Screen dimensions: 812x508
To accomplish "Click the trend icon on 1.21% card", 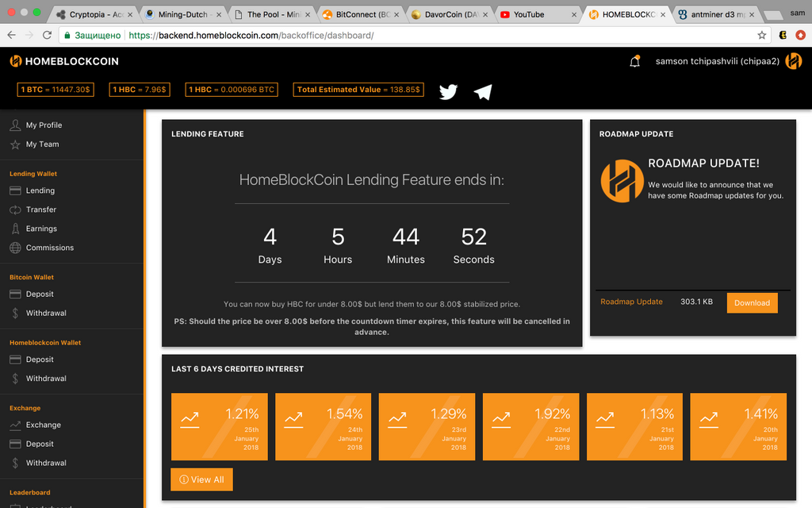I will tap(190, 419).
